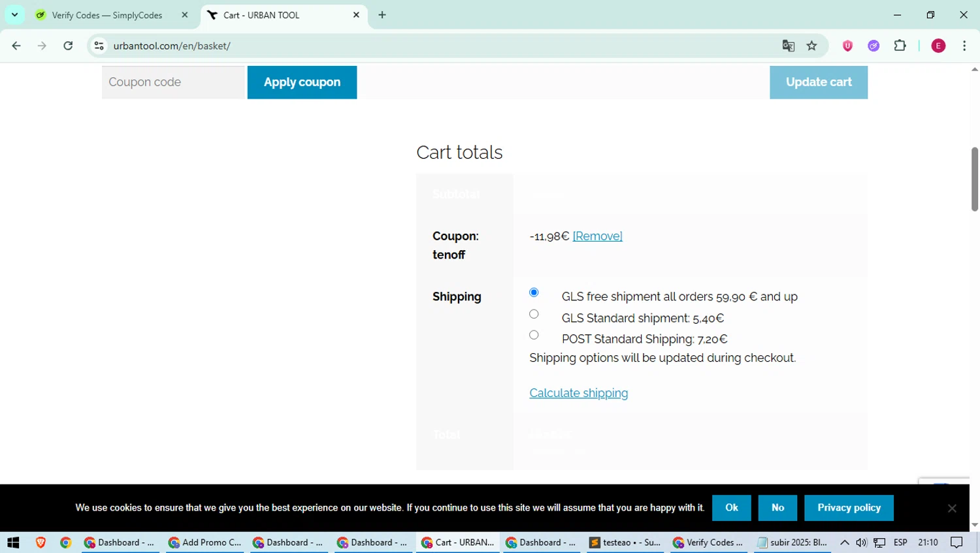Switch to Add Promo C... taskbar window

coord(205,543)
